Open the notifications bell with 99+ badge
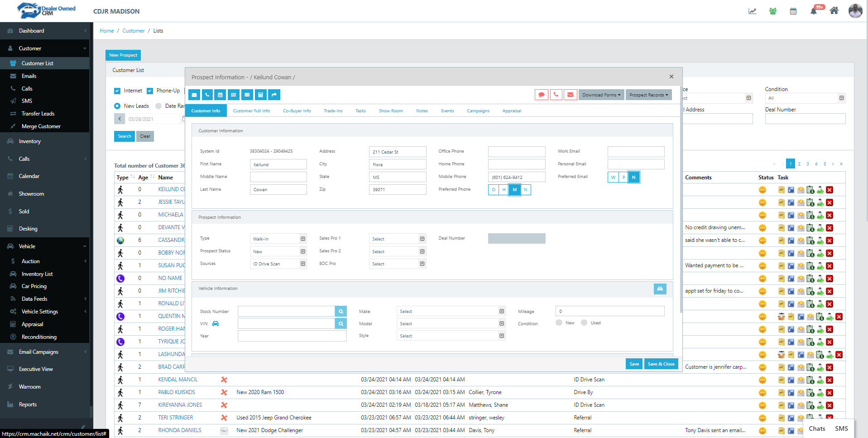 (814, 11)
